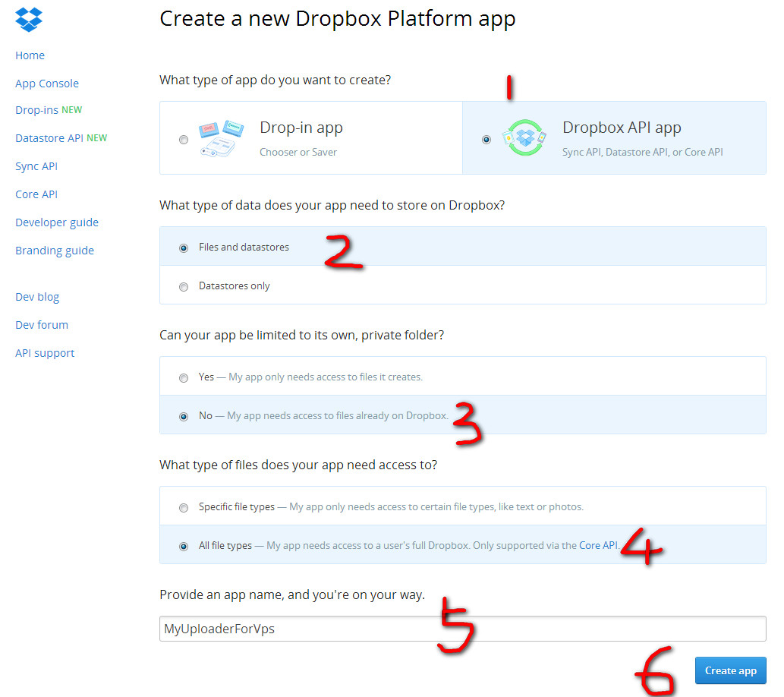Choose Datastores only radio option

click(x=184, y=287)
